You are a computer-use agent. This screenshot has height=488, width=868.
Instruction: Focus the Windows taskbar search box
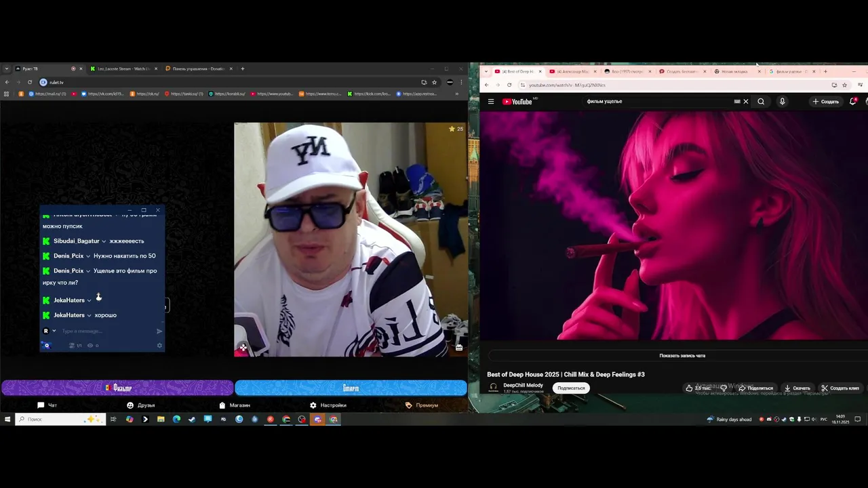[60, 420]
